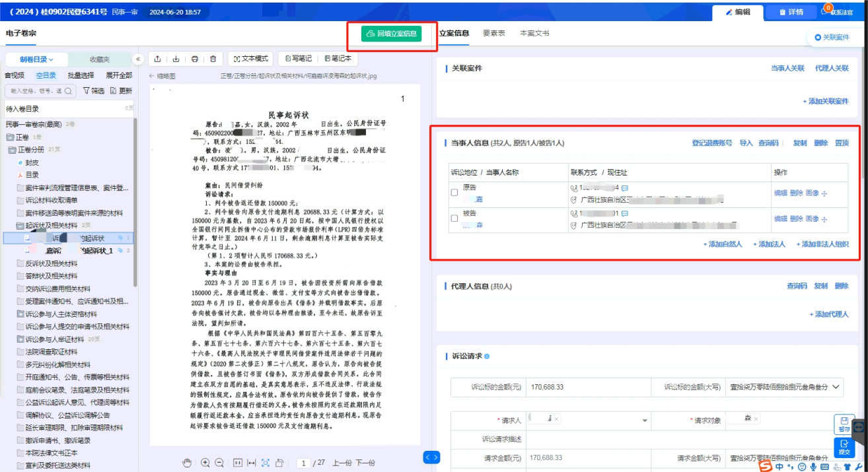Check the 原告 party checkbox

[x=454, y=193]
